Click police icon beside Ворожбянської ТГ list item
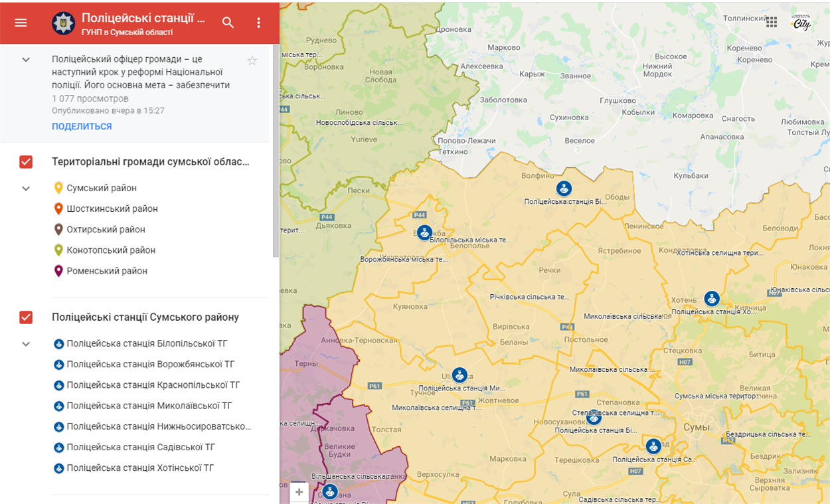The image size is (830, 504). (58, 365)
